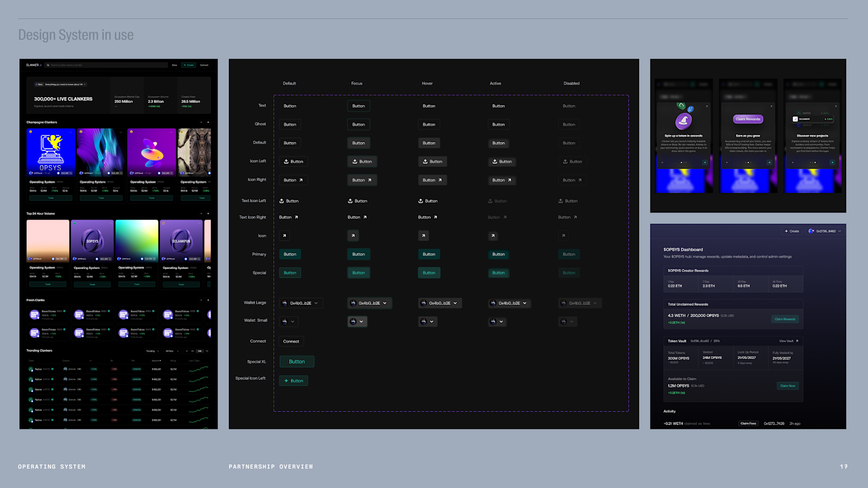The width and height of the screenshot is (868, 488).
Task: Close the 'Spin up a token in seconds' card
Action: click(707, 106)
